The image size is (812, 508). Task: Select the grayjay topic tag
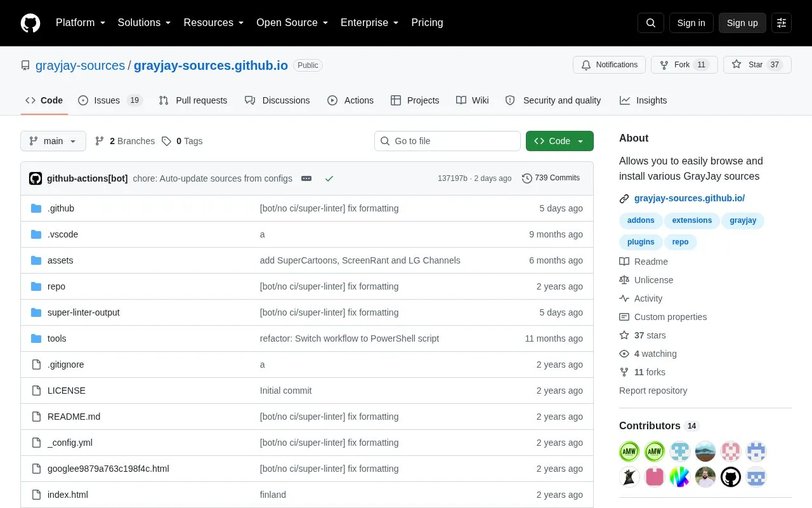[x=743, y=220]
